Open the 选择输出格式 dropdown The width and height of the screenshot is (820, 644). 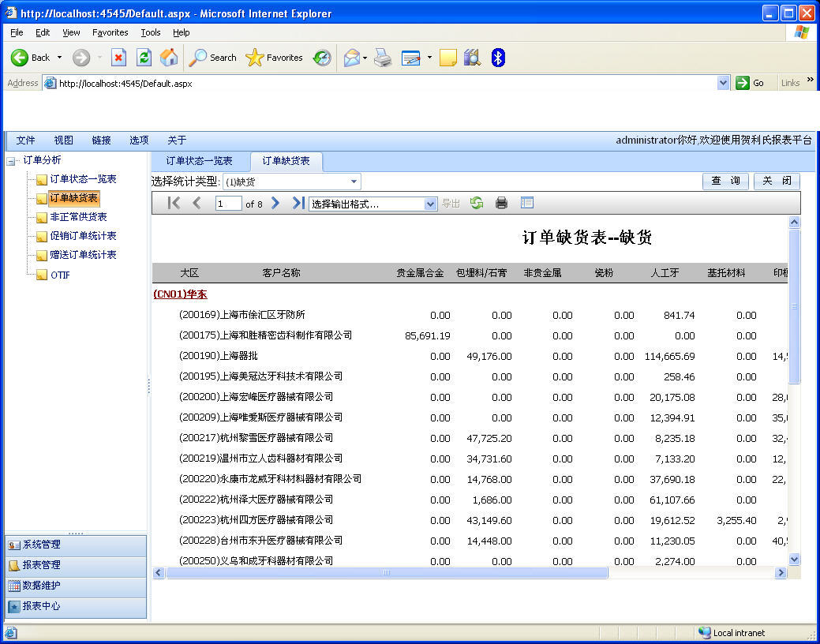coord(430,204)
